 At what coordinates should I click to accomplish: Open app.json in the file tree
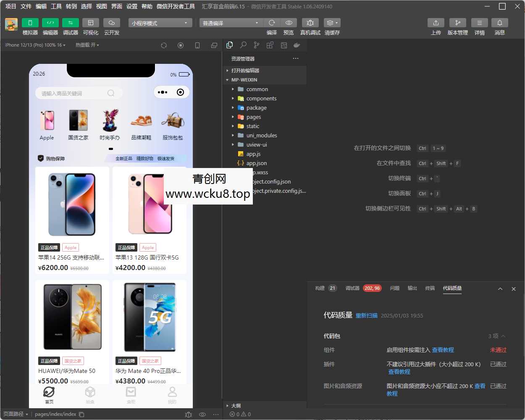(x=256, y=163)
